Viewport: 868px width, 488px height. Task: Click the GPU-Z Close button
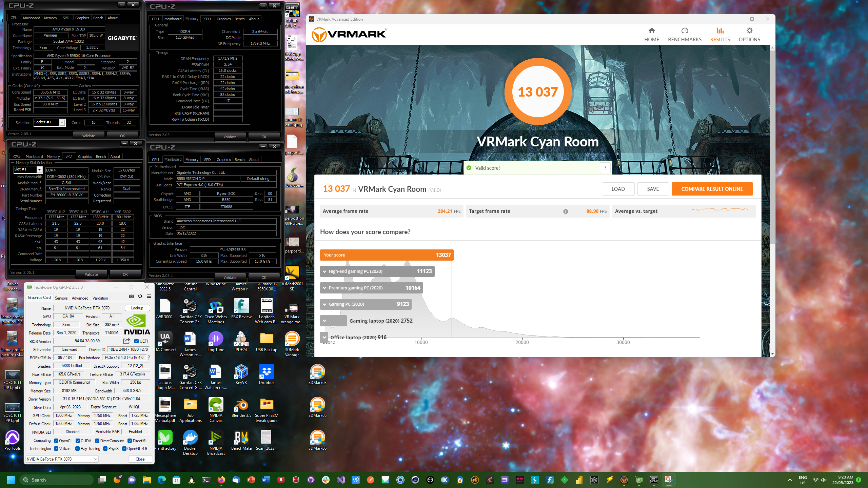click(140, 459)
